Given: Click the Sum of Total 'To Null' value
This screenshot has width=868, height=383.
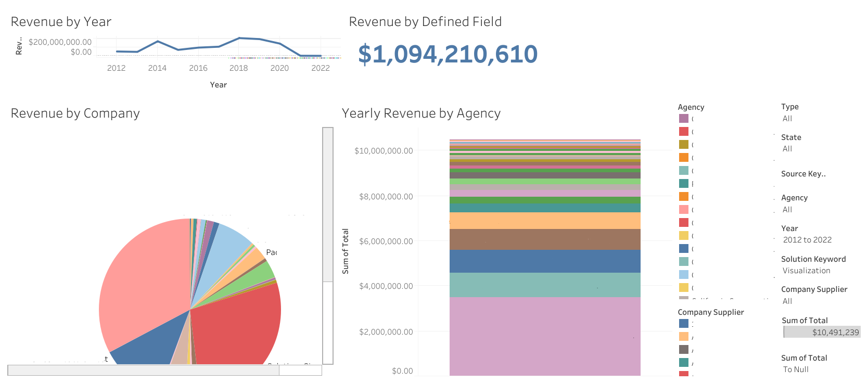Looking at the screenshot, I should (796, 369).
